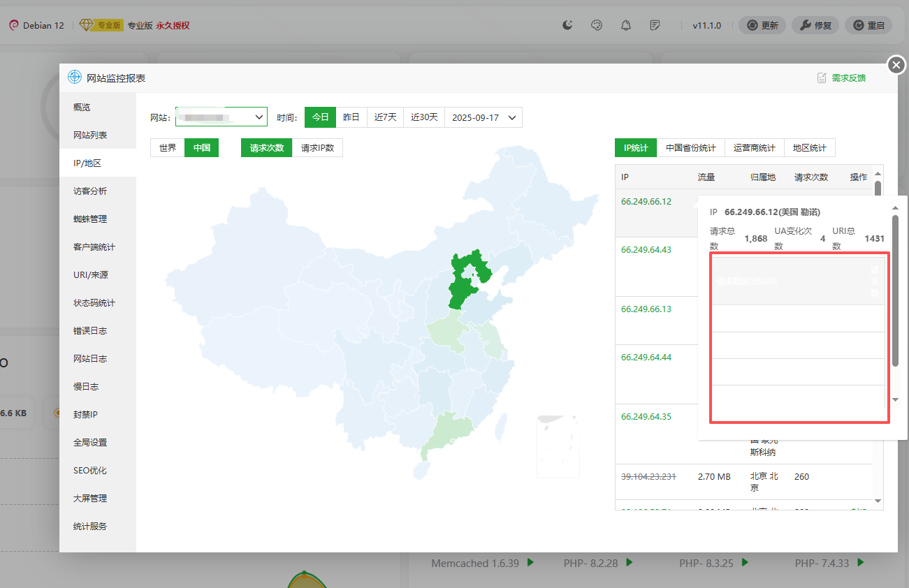The width and height of the screenshot is (909, 588).
Task: Open the notes icon next to the bell
Action: 655,24
